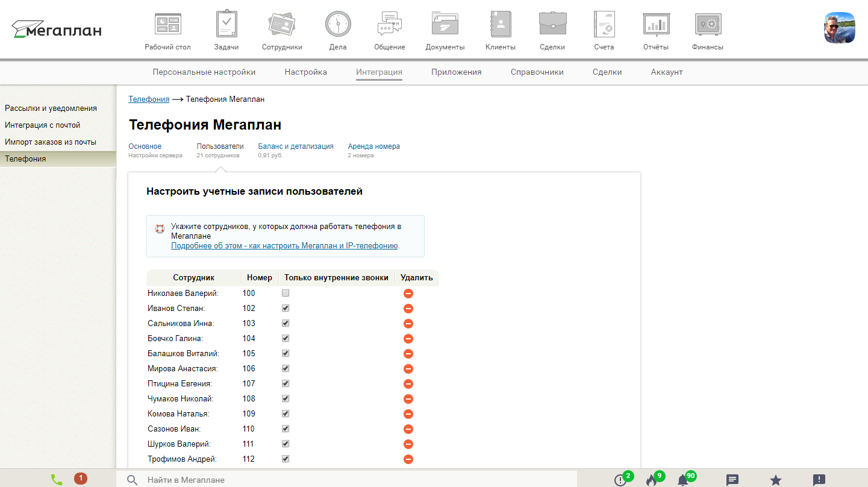Open Сделки tab in settings submenu
The height and width of the screenshot is (487, 868).
pos(607,72)
